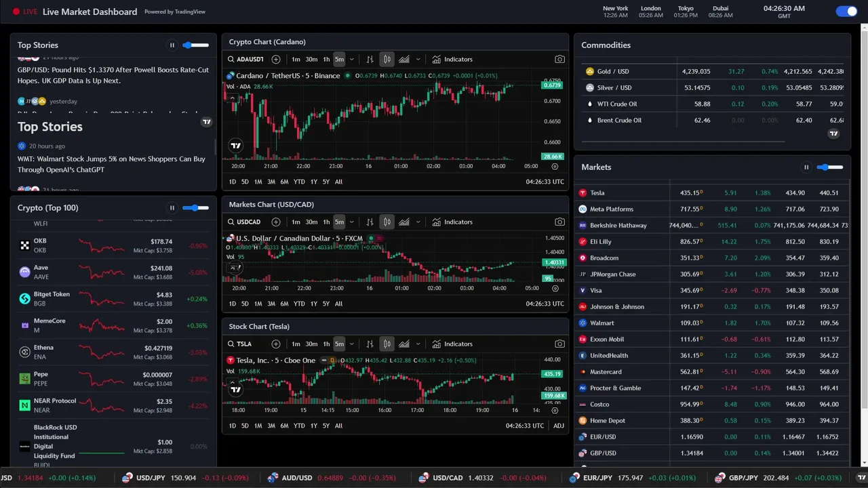This screenshot has height=488, width=868.
Task: Open Indicators on the Tesla chart
Action: 452,344
